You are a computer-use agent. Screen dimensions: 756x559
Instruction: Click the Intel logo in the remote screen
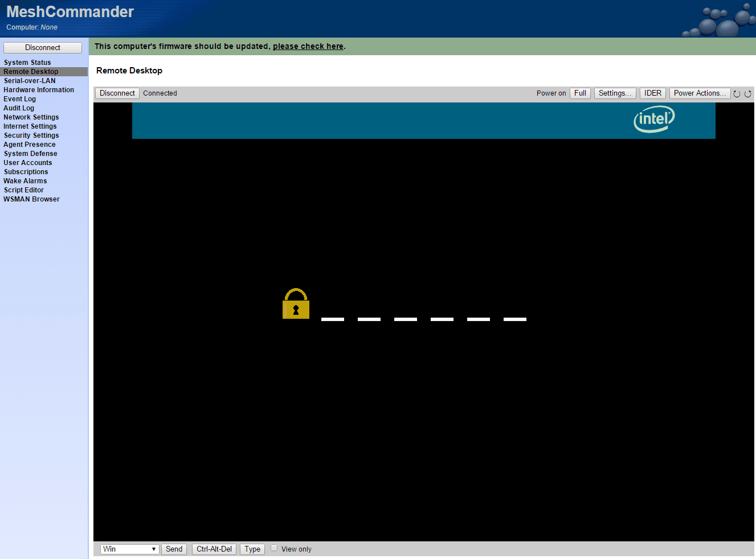pos(654,119)
